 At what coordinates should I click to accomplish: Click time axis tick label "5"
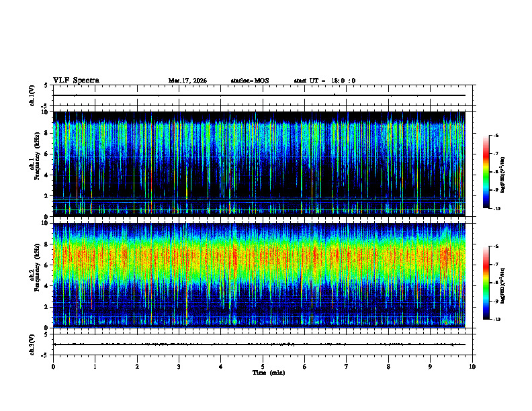point(263,367)
